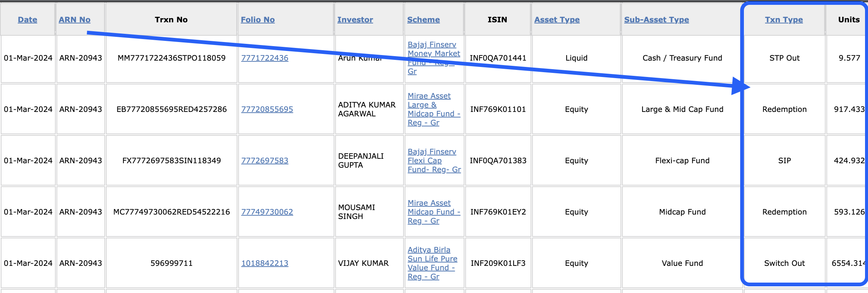Screen dimensions: 868x293
Task: Click the Value Fund sub-asset cell
Action: pyautogui.click(x=682, y=263)
